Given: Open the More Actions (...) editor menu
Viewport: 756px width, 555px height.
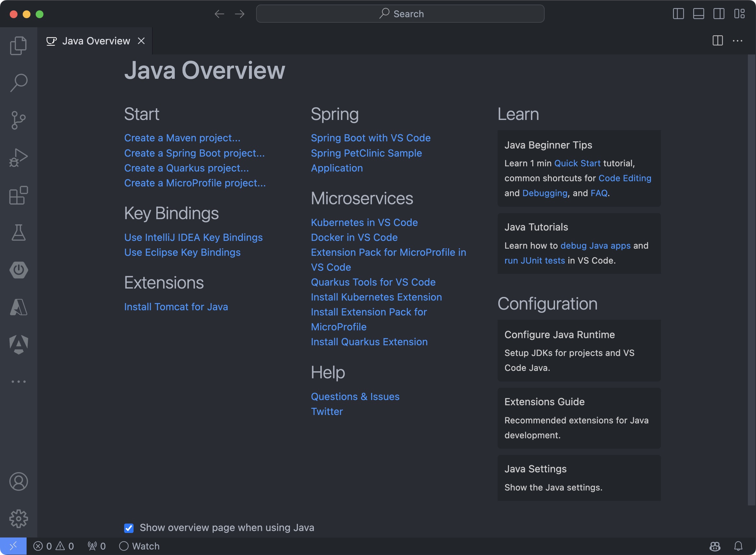Looking at the screenshot, I should click(x=738, y=41).
